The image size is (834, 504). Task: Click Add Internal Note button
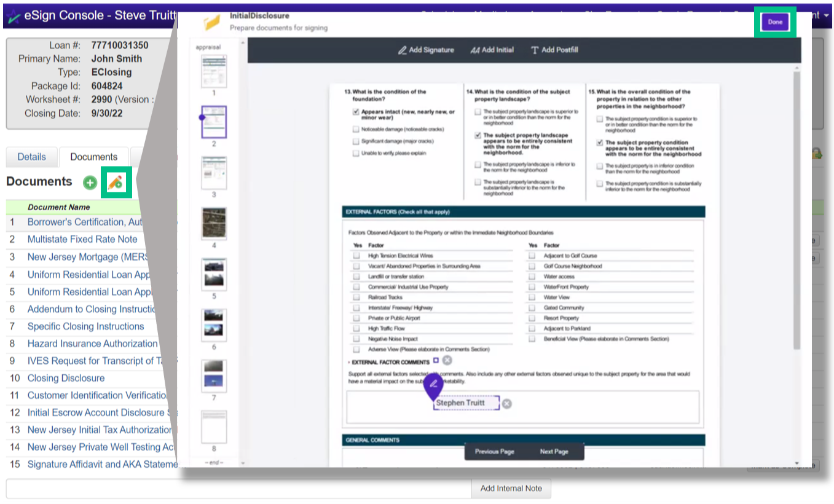[x=511, y=489]
